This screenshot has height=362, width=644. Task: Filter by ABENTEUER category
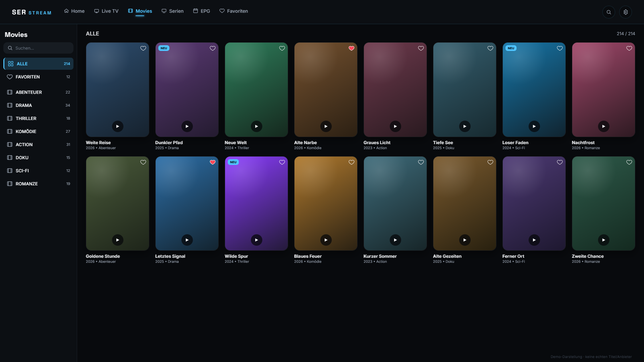pos(39,92)
